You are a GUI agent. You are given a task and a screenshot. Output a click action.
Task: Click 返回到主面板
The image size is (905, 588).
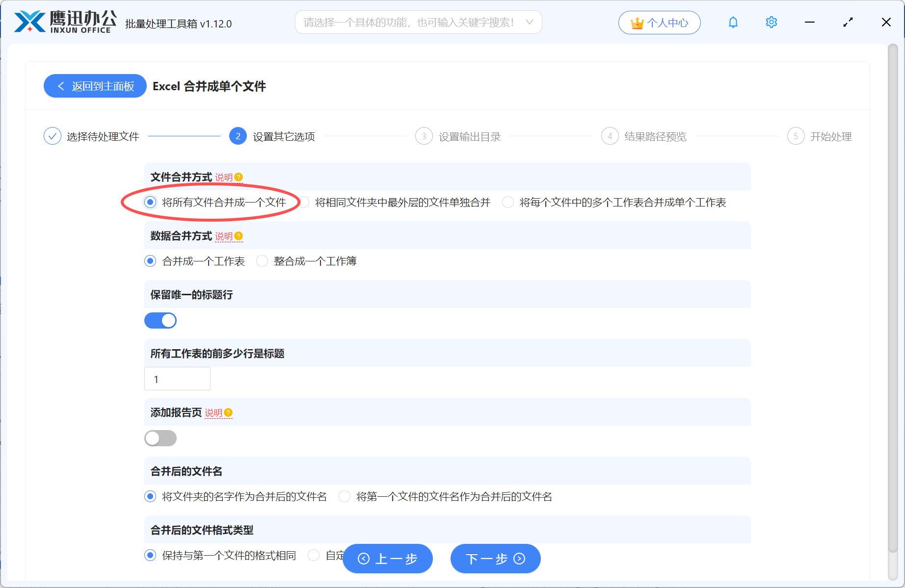pos(95,86)
